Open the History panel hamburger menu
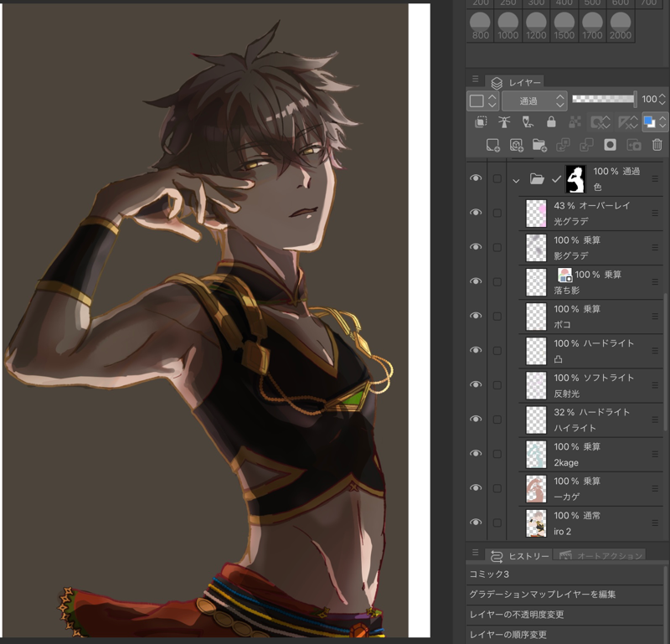This screenshot has height=644, width=670. point(475,553)
